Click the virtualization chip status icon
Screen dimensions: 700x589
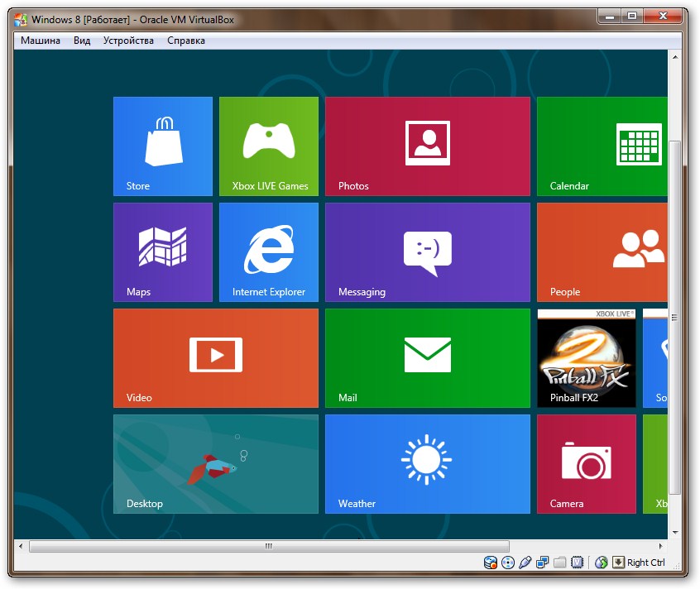tap(578, 563)
